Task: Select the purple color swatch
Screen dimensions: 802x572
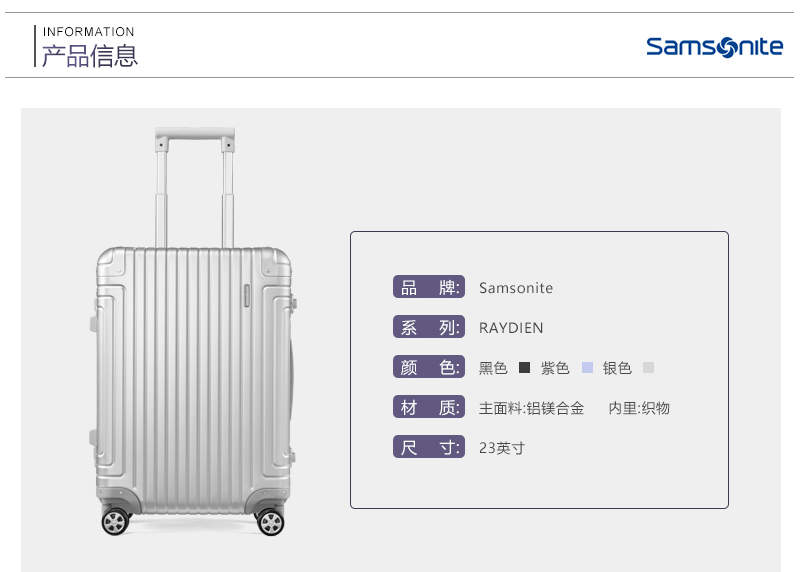Action: tap(587, 367)
